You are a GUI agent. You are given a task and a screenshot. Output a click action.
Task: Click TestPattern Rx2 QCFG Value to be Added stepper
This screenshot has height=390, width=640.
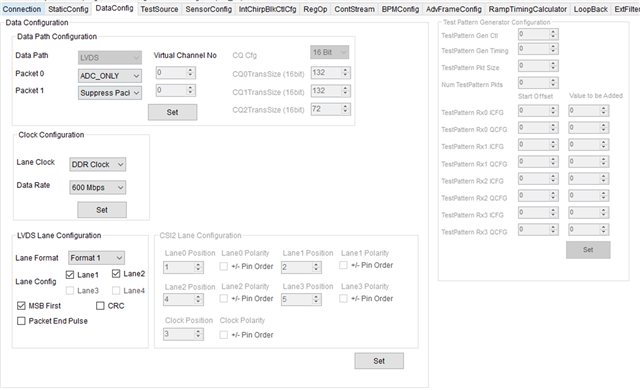(604, 196)
